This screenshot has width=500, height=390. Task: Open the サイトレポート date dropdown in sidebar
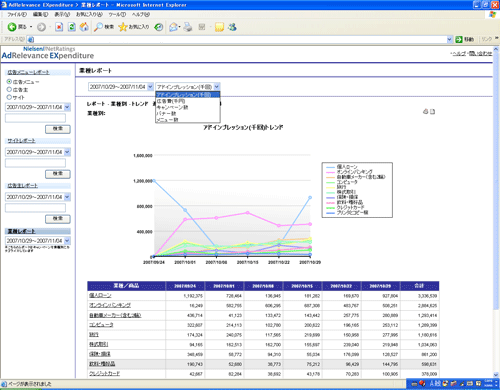[x=67, y=152]
